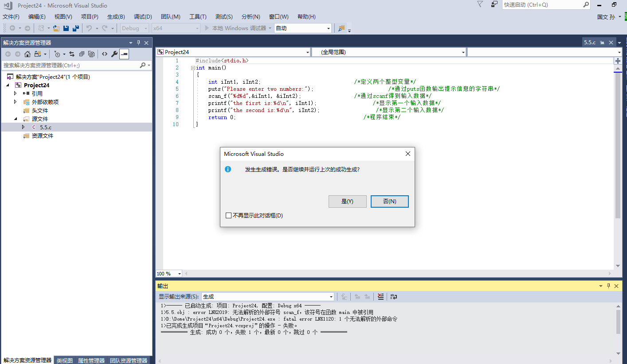The image size is (627, 364).
Task: Switch to the 团队资源管理器 tab
Action: tap(129, 360)
